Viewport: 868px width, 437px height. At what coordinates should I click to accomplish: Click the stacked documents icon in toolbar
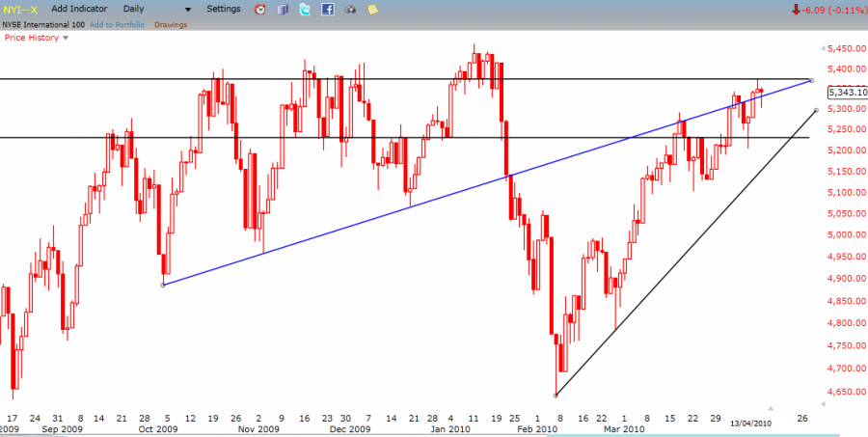[x=283, y=10]
